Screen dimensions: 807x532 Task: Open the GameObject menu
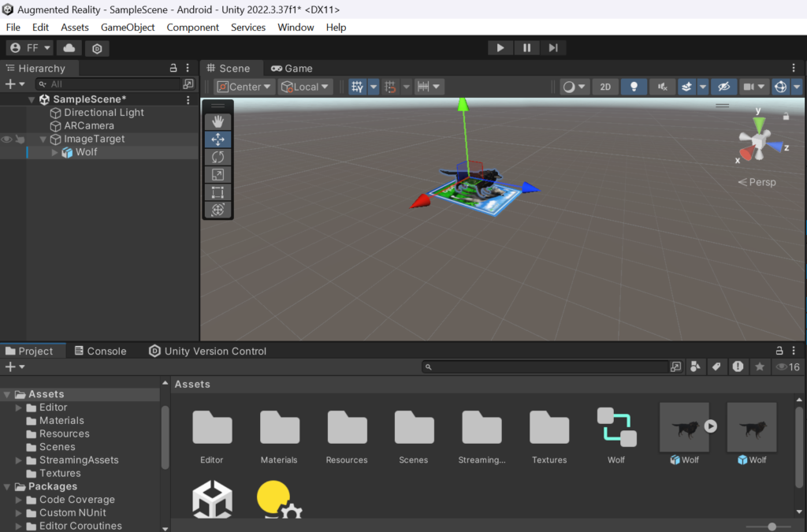point(128,28)
